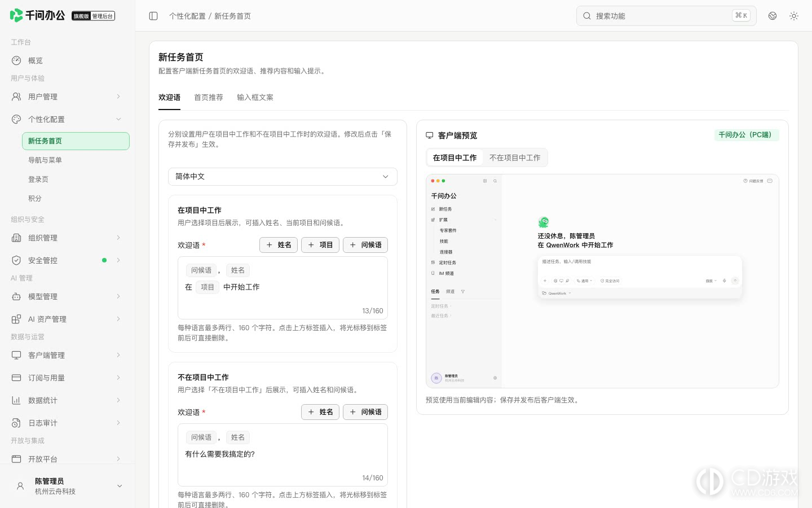This screenshot has height=508, width=812.
Task: Collapse the 个性化配置 chevron
Action: click(x=118, y=119)
